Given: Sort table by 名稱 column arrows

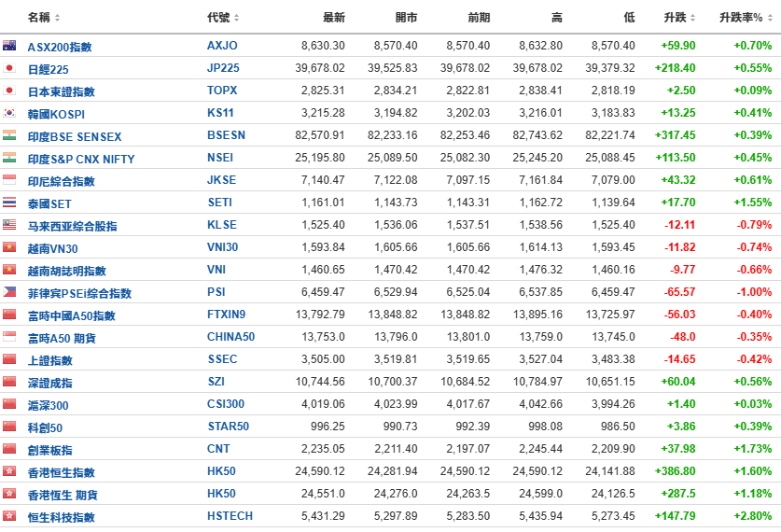Looking at the screenshot, I should tap(57, 18).
